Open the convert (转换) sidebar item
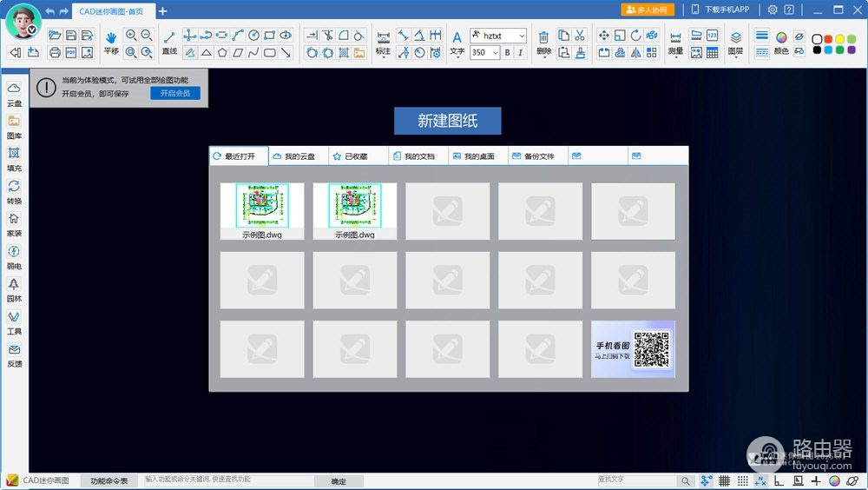The image size is (868, 490). [14, 192]
